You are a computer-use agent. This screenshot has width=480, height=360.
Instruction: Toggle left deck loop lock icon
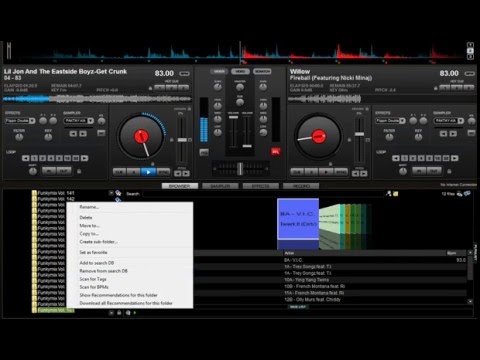[79, 171]
